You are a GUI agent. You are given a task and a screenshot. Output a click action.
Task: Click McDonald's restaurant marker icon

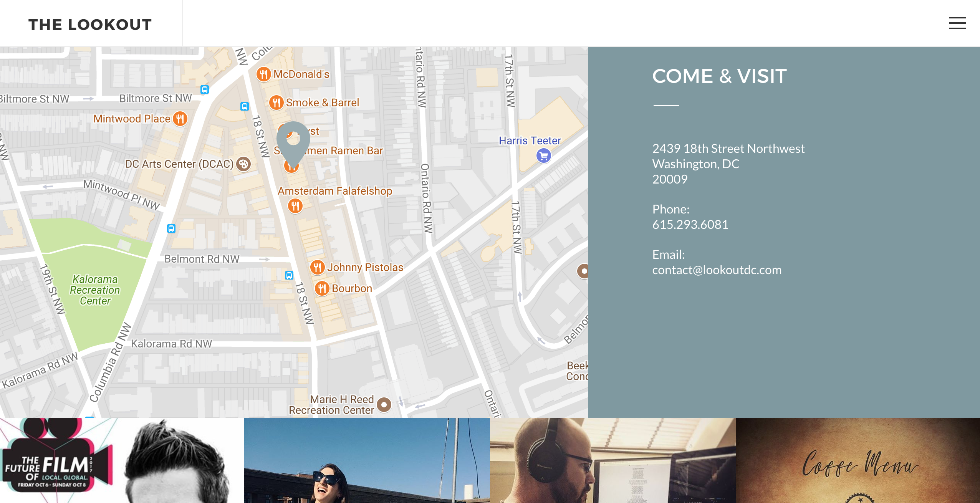(x=263, y=74)
